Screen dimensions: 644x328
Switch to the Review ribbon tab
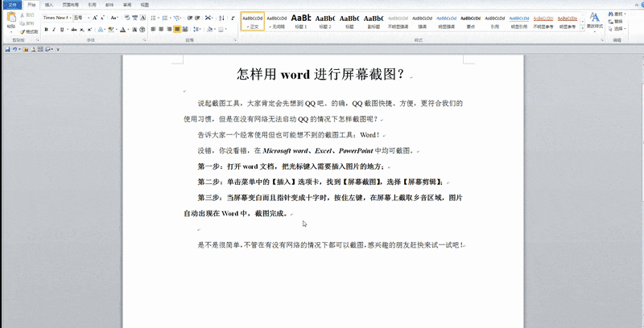point(127,5)
